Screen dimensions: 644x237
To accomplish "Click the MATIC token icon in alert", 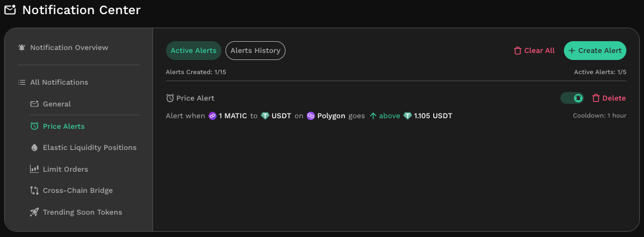I will [213, 116].
